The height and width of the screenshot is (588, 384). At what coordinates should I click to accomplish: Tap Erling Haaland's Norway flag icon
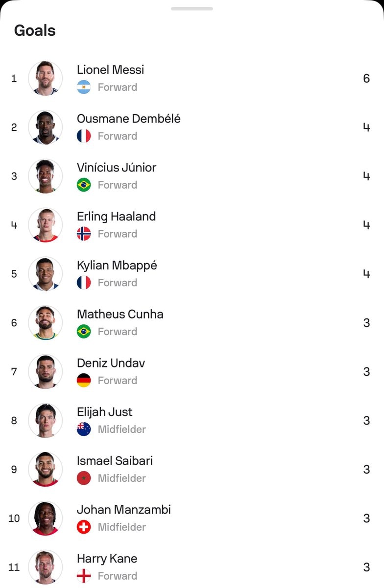[84, 234]
